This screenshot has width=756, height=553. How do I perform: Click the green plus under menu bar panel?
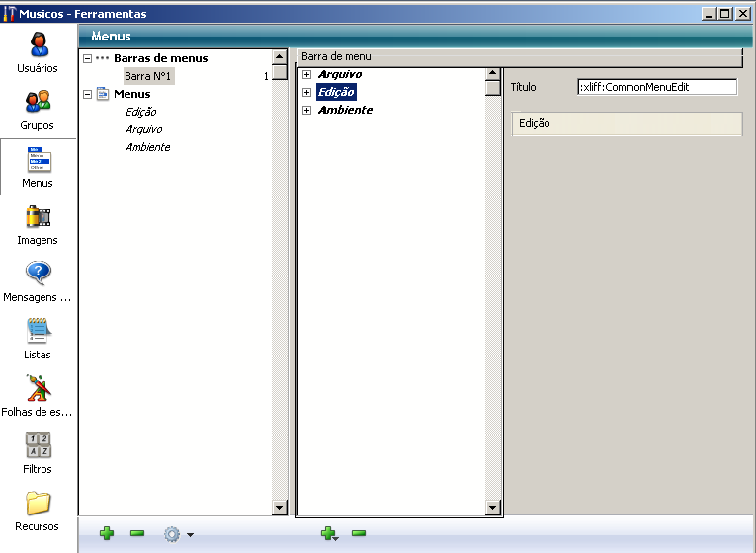pyautogui.click(x=329, y=533)
